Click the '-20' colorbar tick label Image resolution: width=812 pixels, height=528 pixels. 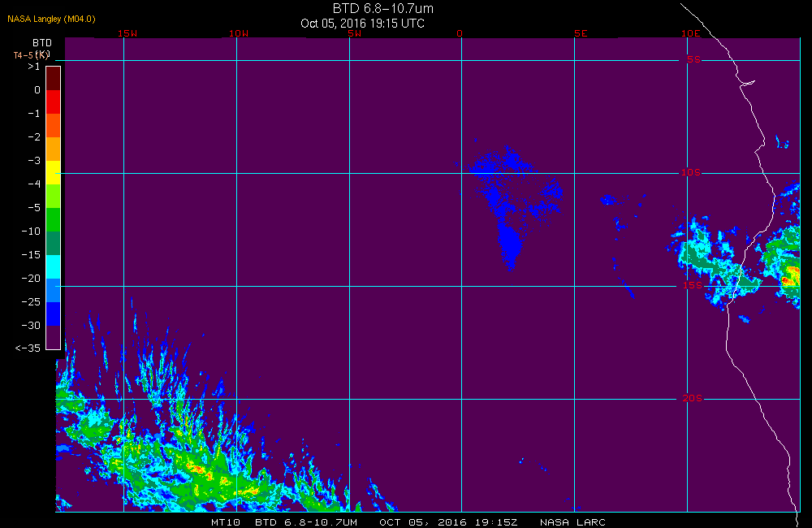[31, 279]
